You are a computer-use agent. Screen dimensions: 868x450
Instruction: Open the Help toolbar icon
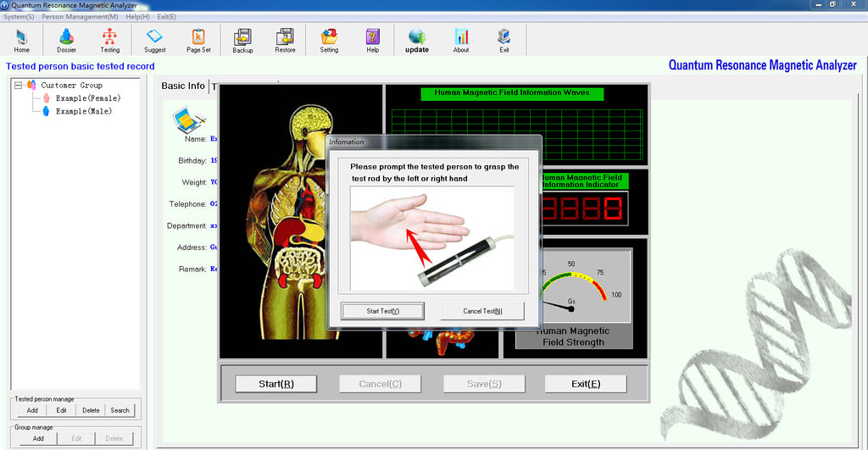click(x=373, y=36)
